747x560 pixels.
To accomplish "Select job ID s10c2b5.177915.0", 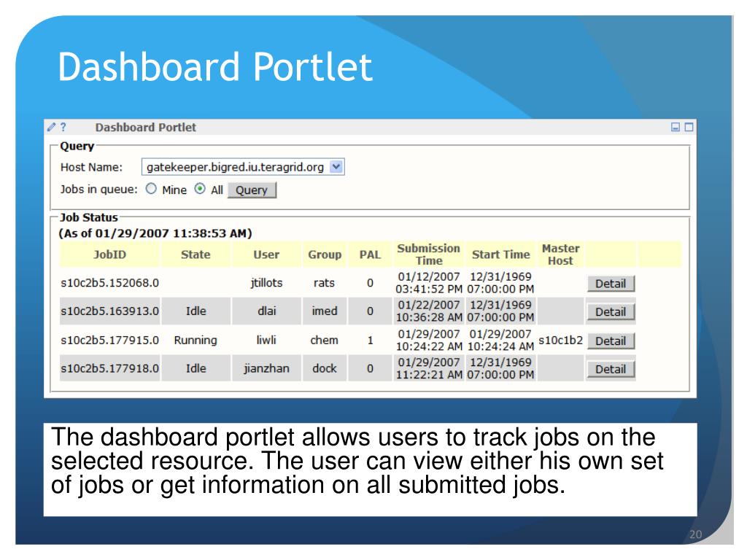I will coord(109,340).
